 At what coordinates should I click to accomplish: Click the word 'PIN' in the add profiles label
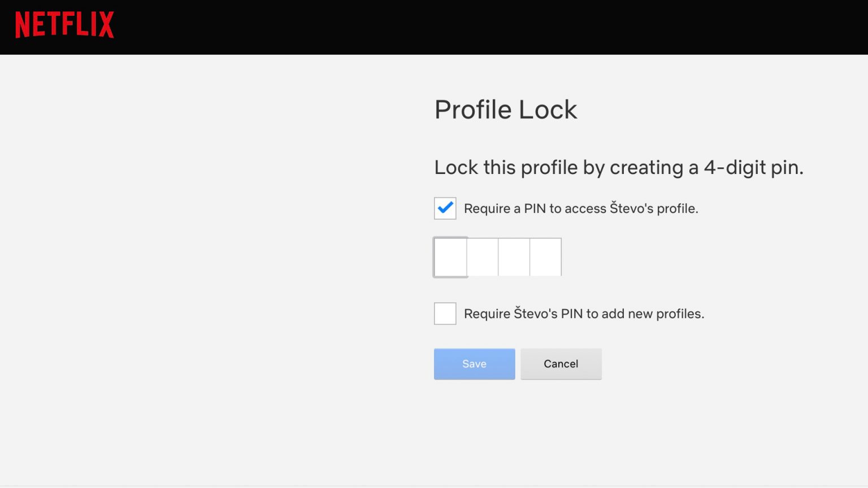point(571,313)
